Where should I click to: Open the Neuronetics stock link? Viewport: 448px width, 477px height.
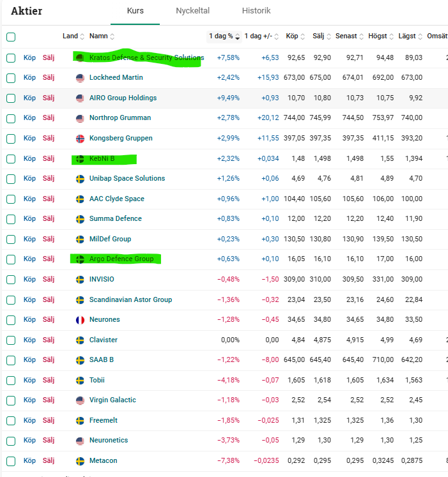pos(109,440)
